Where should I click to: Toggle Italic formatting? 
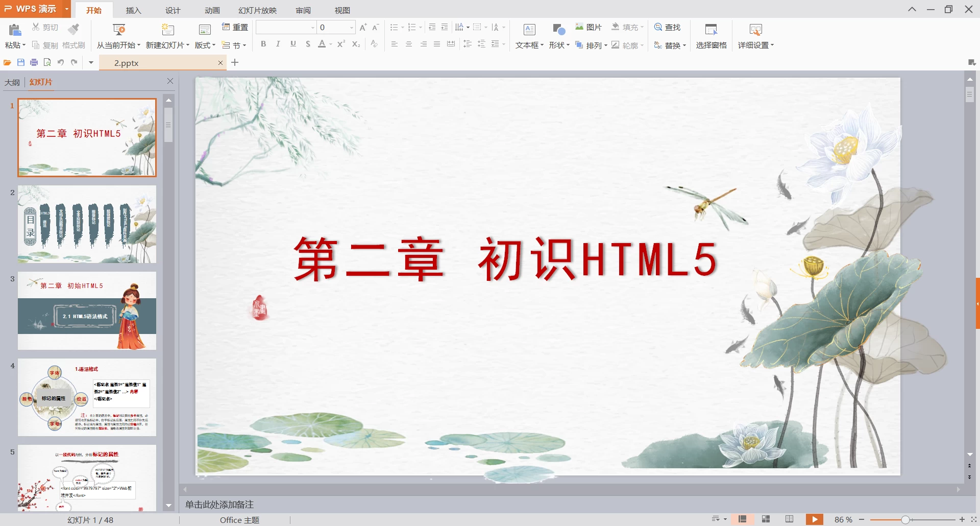pyautogui.click(x=278, y=44)
